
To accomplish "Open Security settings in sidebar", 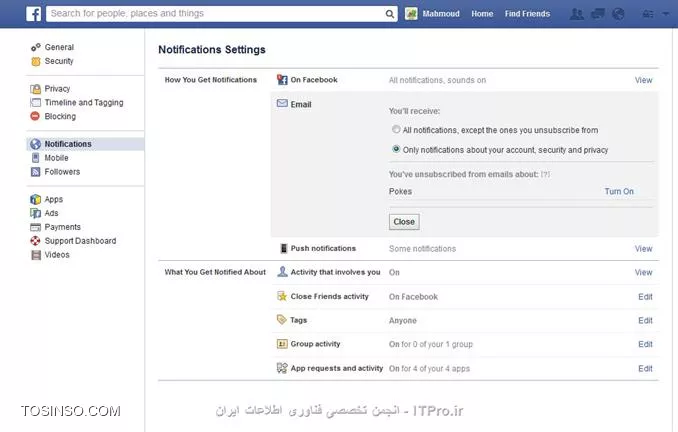I will point(59,61).
